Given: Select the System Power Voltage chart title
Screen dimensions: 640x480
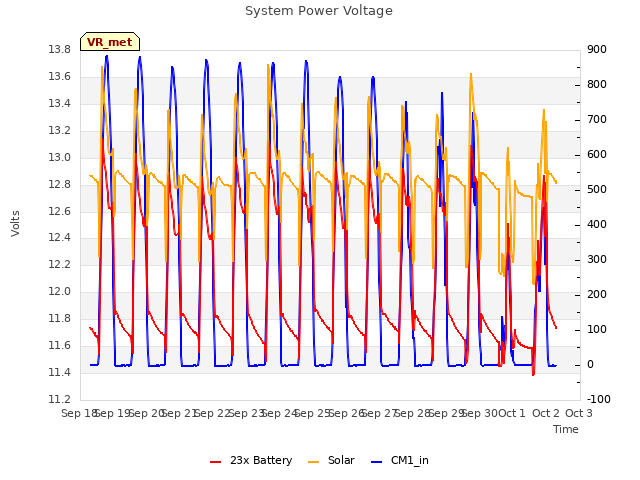Looking at the screenshot, I should click(319, 11).
